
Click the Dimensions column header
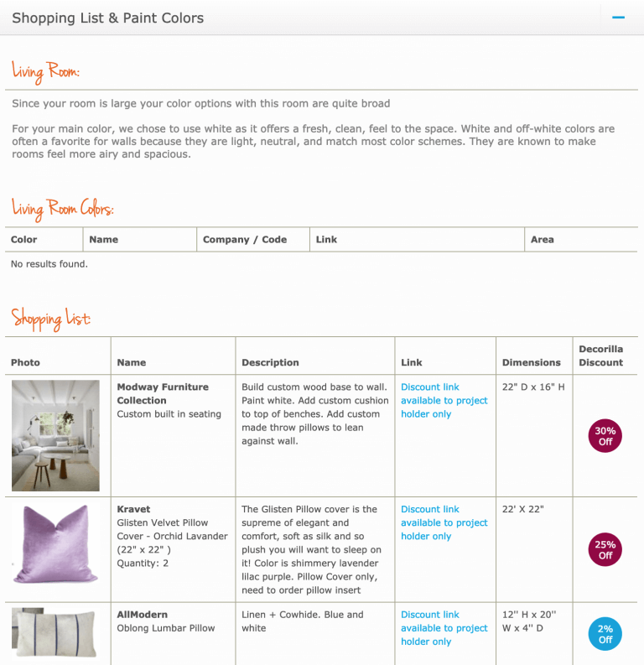click(531, 363)
